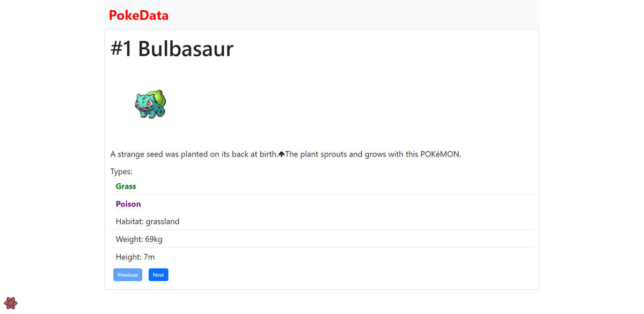
Task: Click the word grassland in the Habitat row
Action: pos(163,221)
